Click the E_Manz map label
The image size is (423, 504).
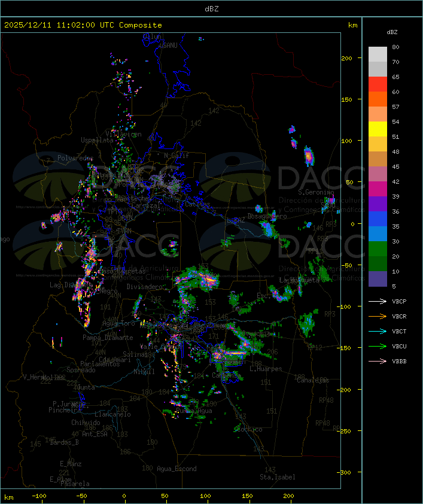pos(71,464)
